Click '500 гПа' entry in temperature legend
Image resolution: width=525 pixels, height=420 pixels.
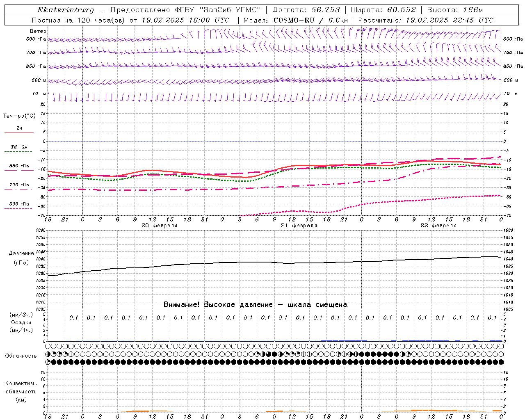pos(19,204)
